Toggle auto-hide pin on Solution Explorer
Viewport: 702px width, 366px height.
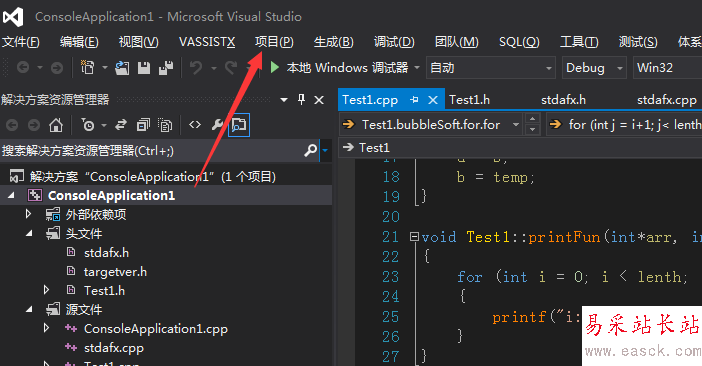(x=301, y=99)
